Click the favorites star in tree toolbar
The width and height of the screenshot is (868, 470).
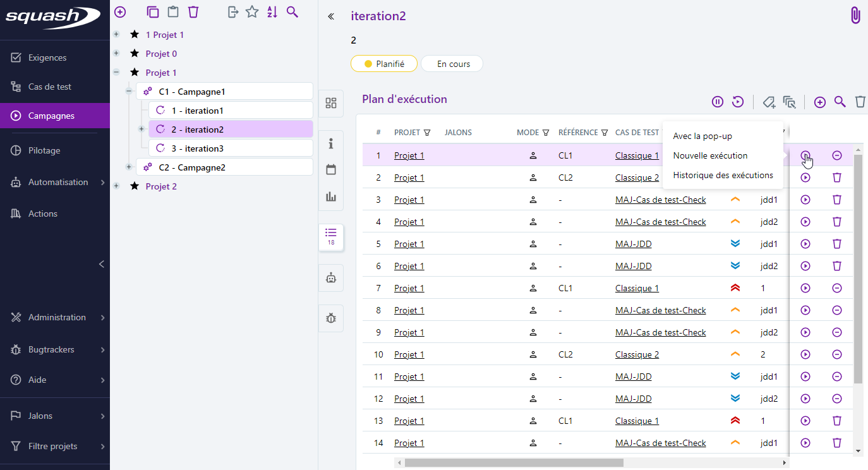(252, 12)
